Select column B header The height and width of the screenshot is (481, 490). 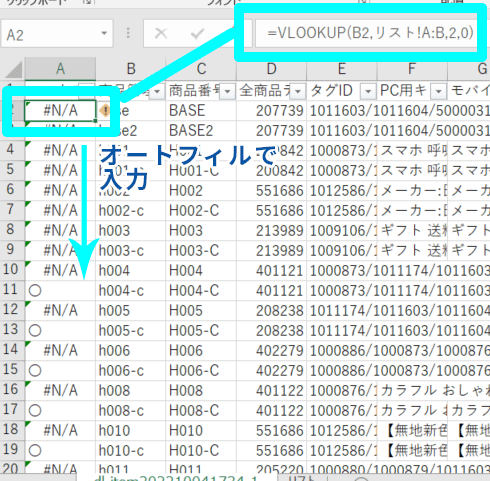pyautogui.click(x=131, y=69)
